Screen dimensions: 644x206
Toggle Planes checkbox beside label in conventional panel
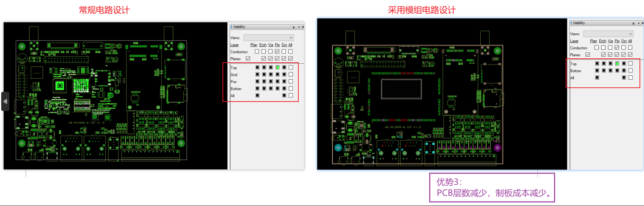(248, 59)
